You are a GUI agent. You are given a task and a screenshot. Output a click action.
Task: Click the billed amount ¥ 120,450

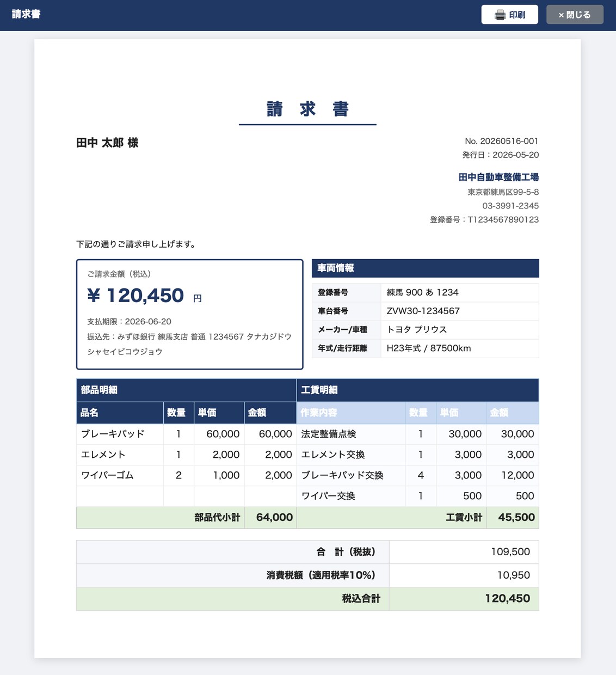coord(136,296)
